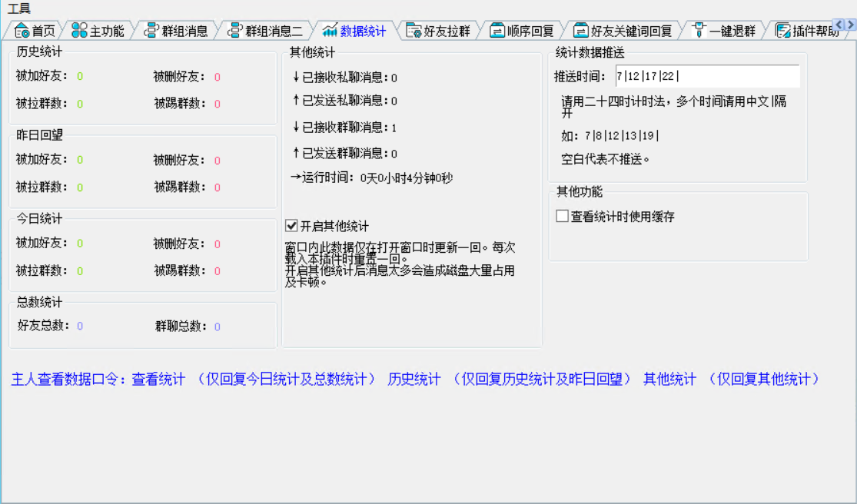Enable 查看统计时使用缓存 option
This screenshot has height=504, width=857.
[x=561, y=216]
